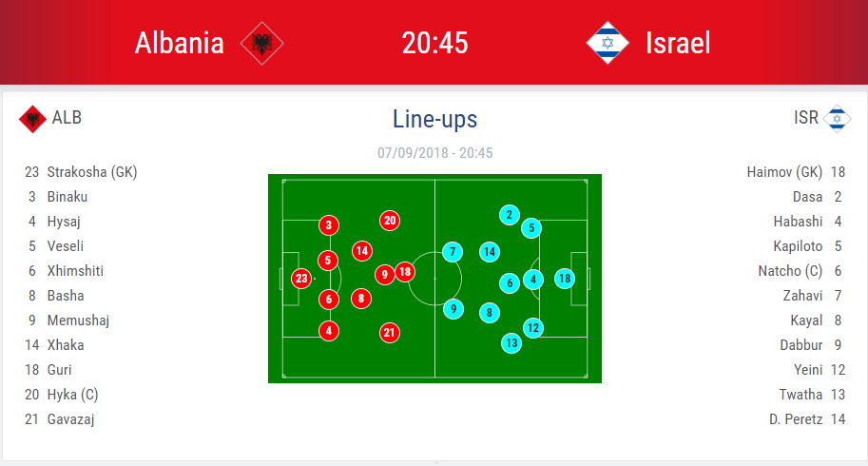
Task: Click the Israel flag icon in header
Action: point(608,43)
